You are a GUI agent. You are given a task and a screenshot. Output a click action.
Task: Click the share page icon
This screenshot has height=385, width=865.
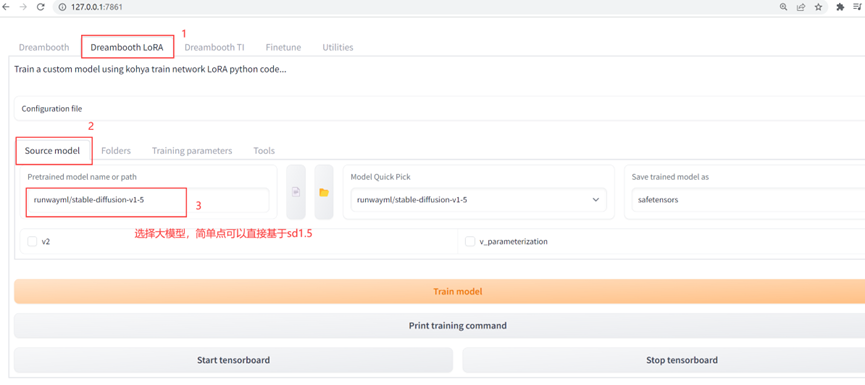[800, 7]
